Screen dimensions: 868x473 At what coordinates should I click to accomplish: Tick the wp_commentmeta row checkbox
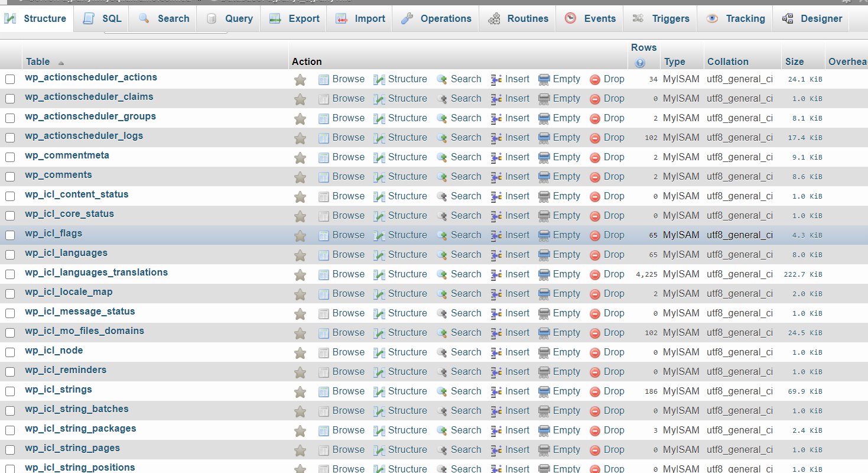click(x=10, y=157)
